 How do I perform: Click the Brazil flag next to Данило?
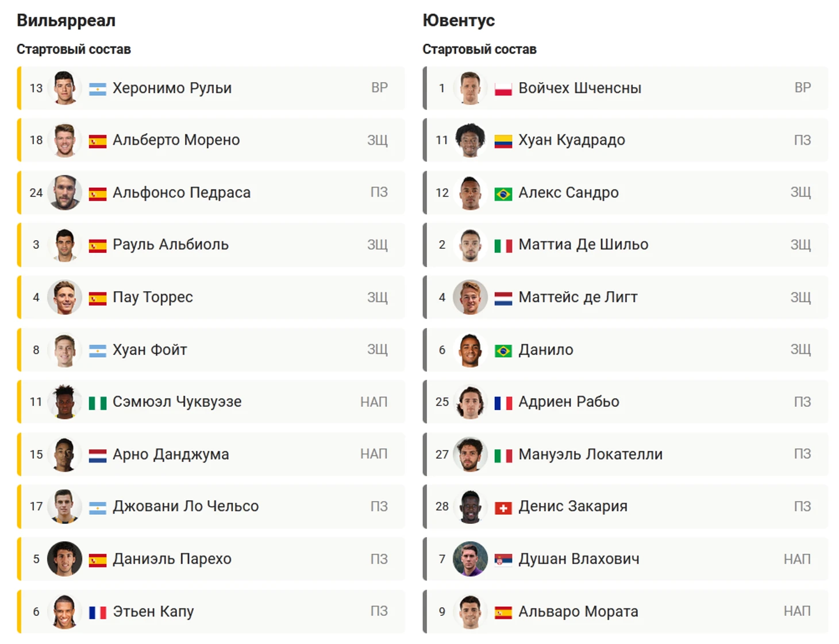point(503,350)
